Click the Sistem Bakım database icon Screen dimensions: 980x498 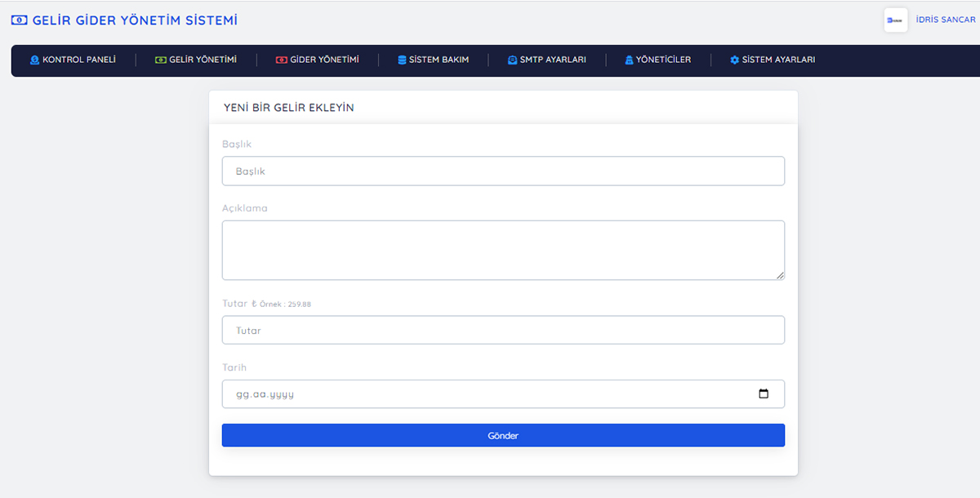[402, 60]
